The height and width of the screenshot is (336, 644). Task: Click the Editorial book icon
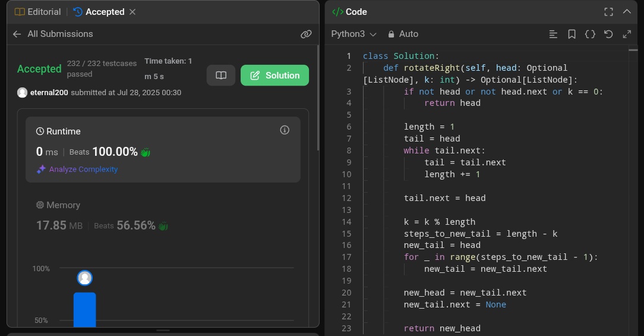pos(20,12)
